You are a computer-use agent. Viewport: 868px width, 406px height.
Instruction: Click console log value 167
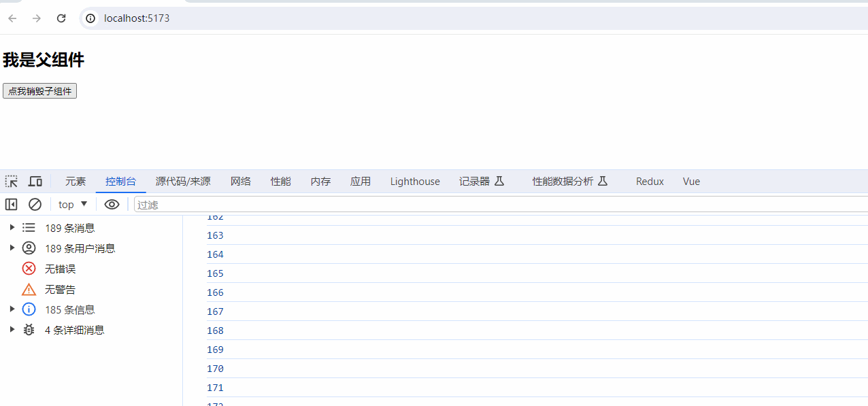[215, 311]
